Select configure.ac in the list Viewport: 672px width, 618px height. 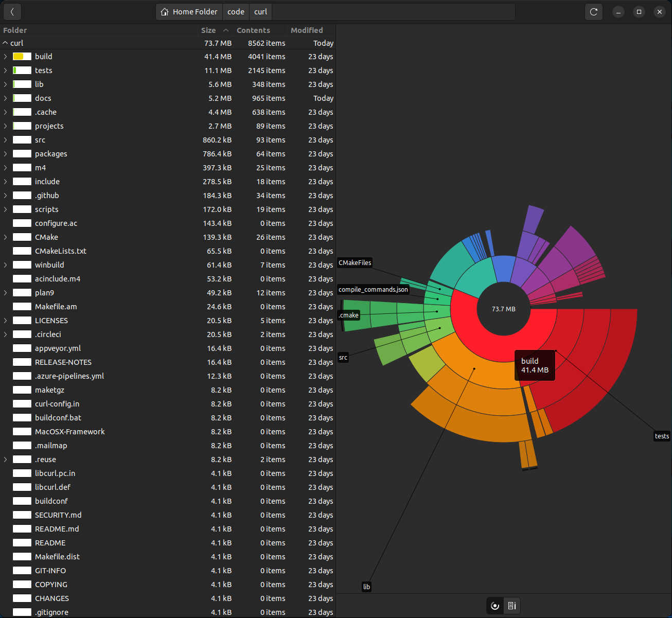click(168, 223)
